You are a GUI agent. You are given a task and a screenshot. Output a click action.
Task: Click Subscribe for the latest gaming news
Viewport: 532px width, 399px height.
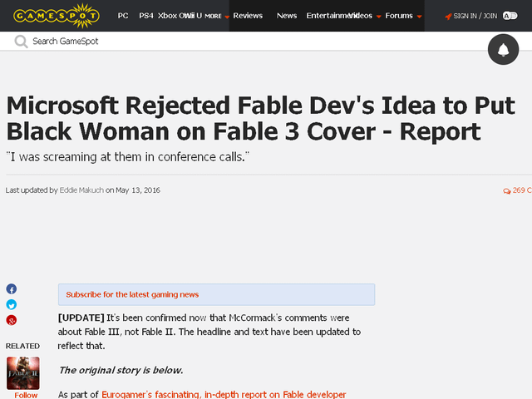click(x=132, y=294)
